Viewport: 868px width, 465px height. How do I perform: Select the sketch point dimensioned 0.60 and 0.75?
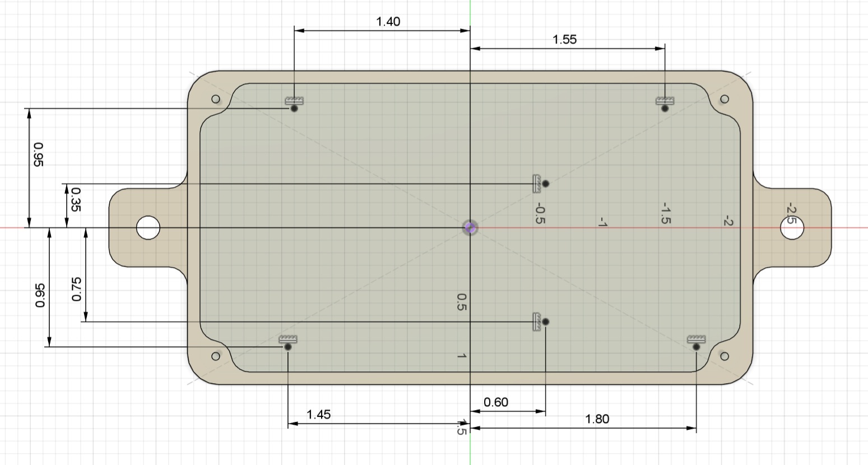pos(546,322)
